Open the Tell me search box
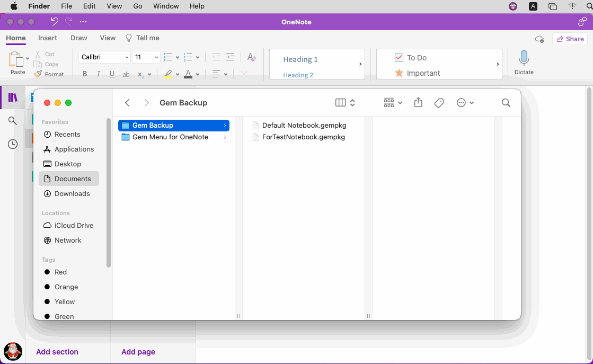The width and height of the screenshot is (593, 364). coord(142,38)
